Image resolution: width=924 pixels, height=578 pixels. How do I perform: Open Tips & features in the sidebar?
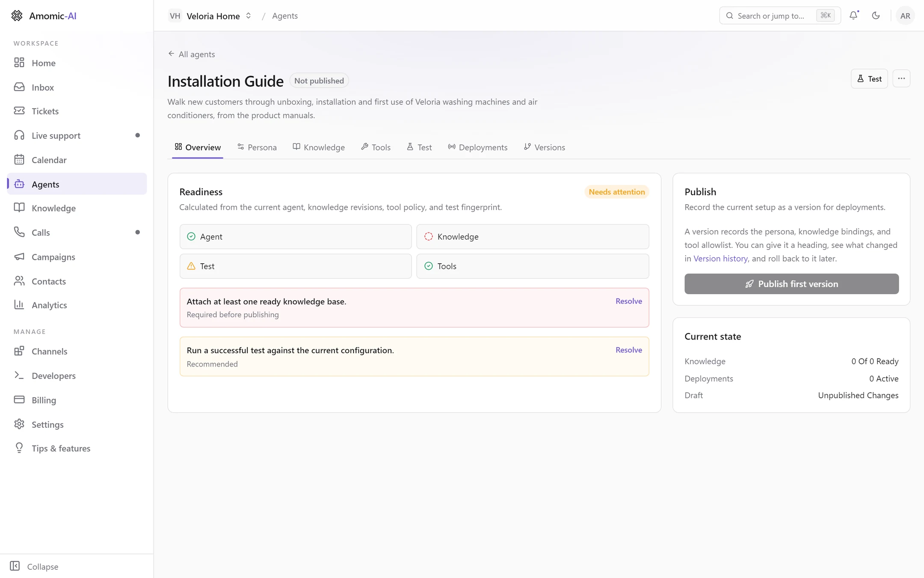(77, 448)
